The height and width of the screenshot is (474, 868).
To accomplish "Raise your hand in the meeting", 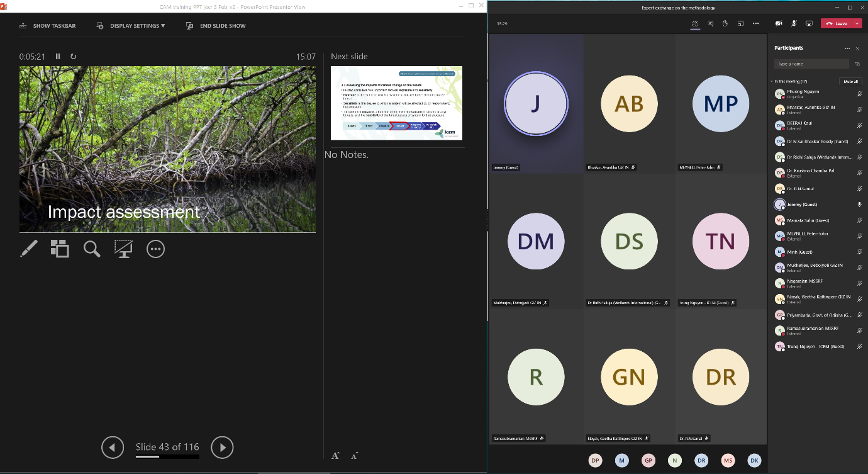I will 725,23.
